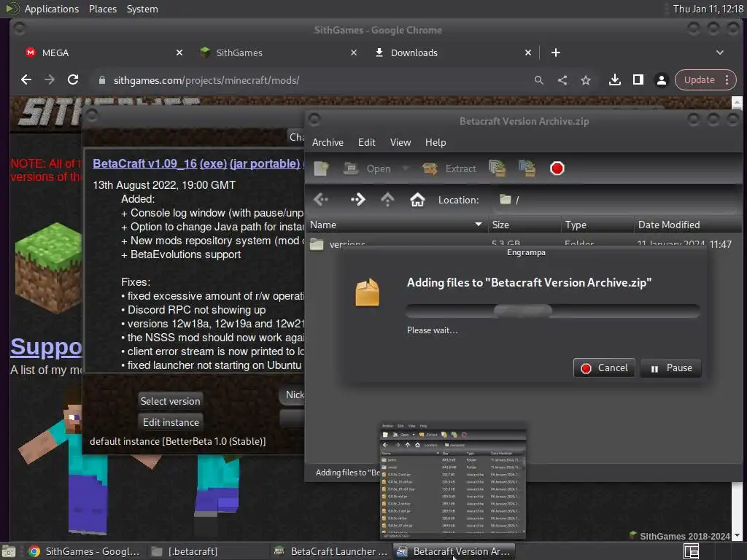Open Chrome's three-dot menu
This screenshot has height=560, width=747.
(727, 80)
